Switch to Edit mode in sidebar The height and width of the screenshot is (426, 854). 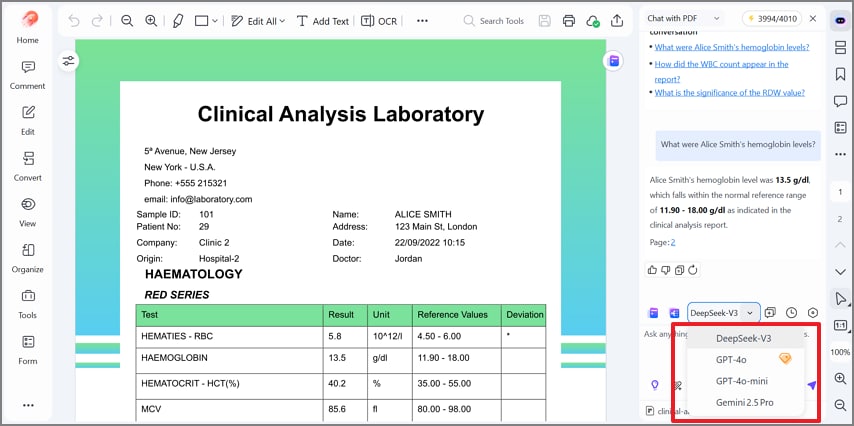click(x=28, y=120)
